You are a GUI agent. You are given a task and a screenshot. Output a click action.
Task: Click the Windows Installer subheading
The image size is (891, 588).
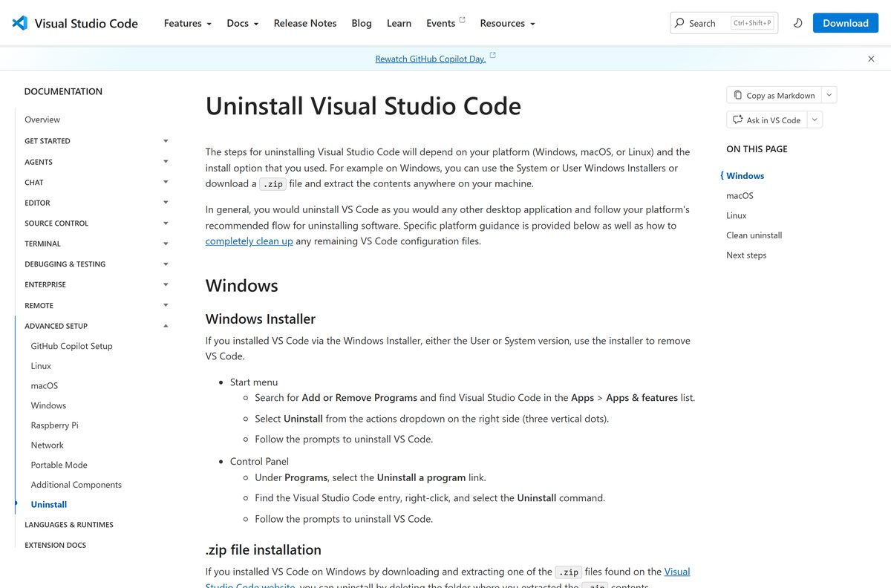261,319
